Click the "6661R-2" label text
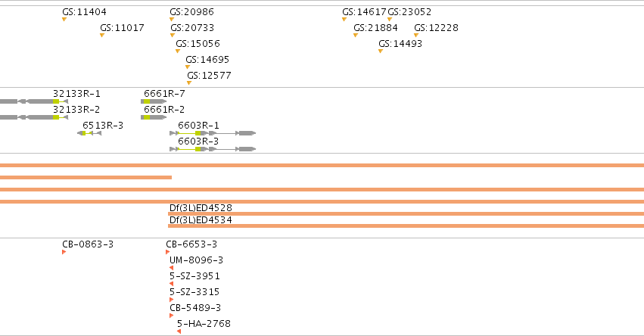Viewport: 644px width, 336px height. click(x=164, y=110)
